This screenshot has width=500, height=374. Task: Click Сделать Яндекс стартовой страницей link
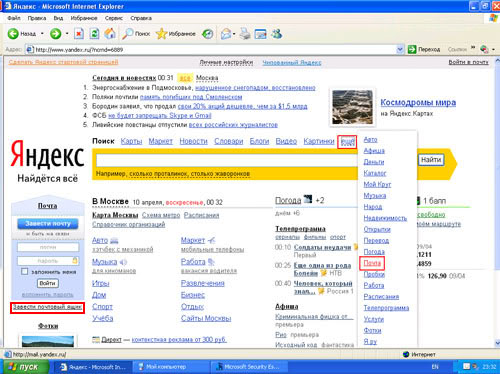tap(63, 62)
